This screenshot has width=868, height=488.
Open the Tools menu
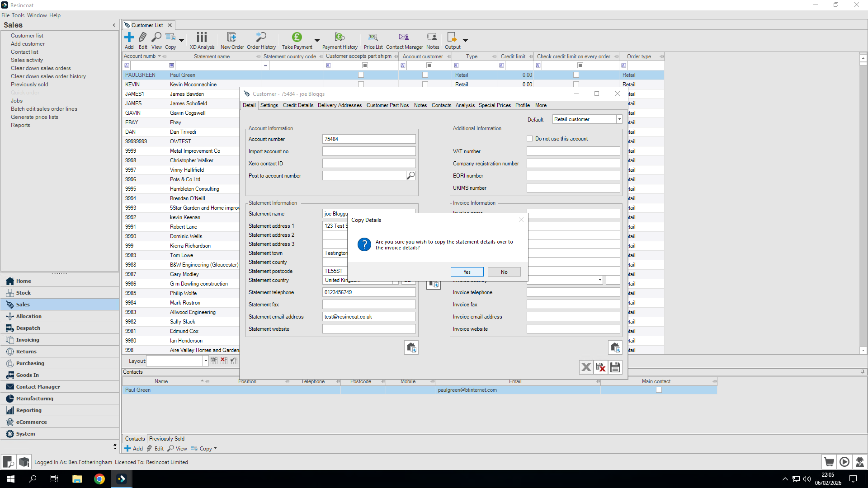[18, 15]
